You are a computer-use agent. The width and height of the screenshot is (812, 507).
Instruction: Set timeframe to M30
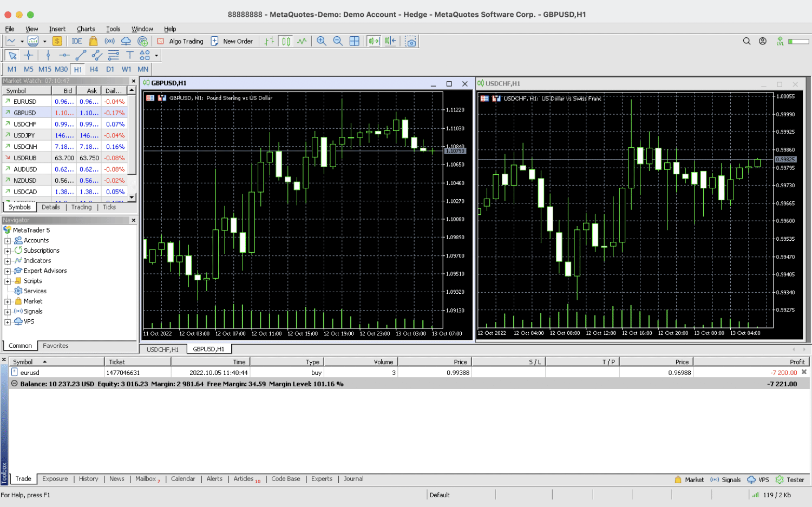pos(61,69)
